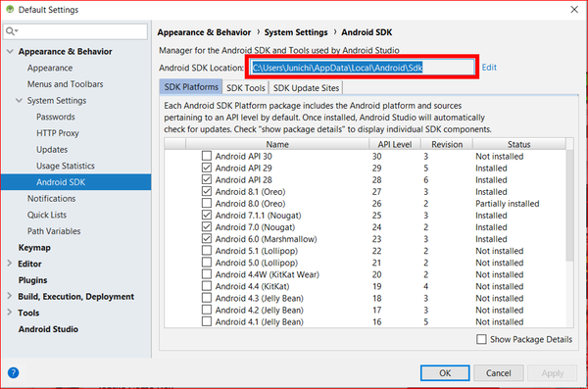Close the Default Settings dialog
The image size is (588, 389).
(574, 10)
